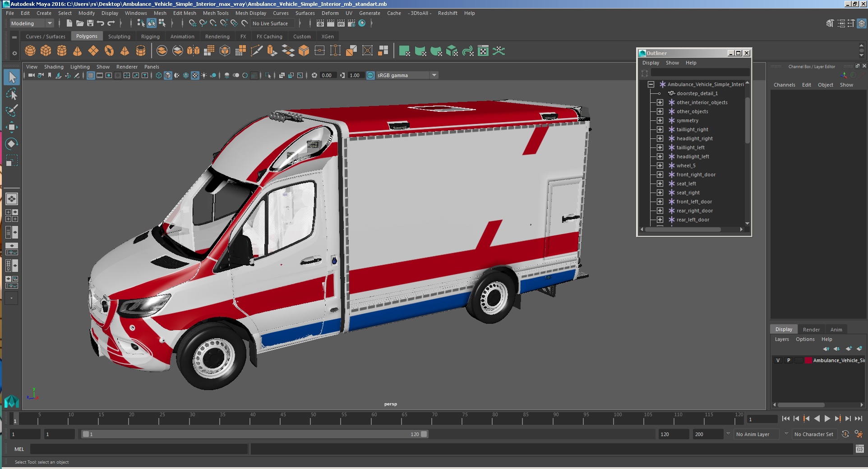Open the Layers menu in Layer Editor

click(782, 339)
